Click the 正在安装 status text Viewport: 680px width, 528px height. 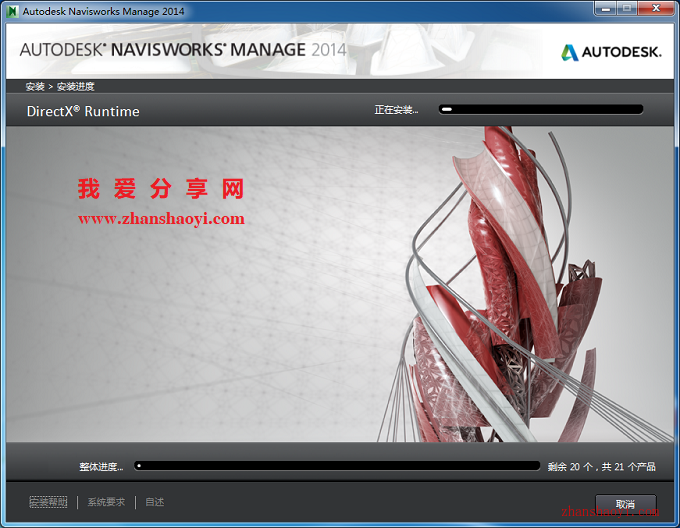[396, 110]
